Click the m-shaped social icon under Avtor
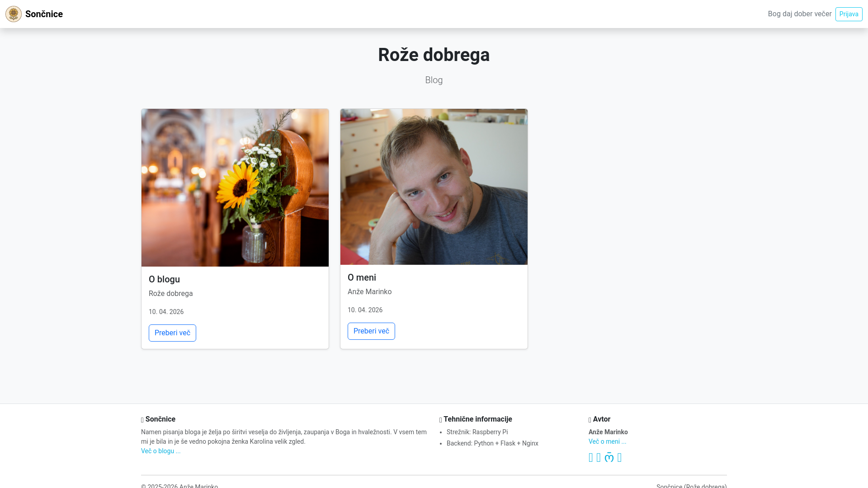 tap(609, 458)
